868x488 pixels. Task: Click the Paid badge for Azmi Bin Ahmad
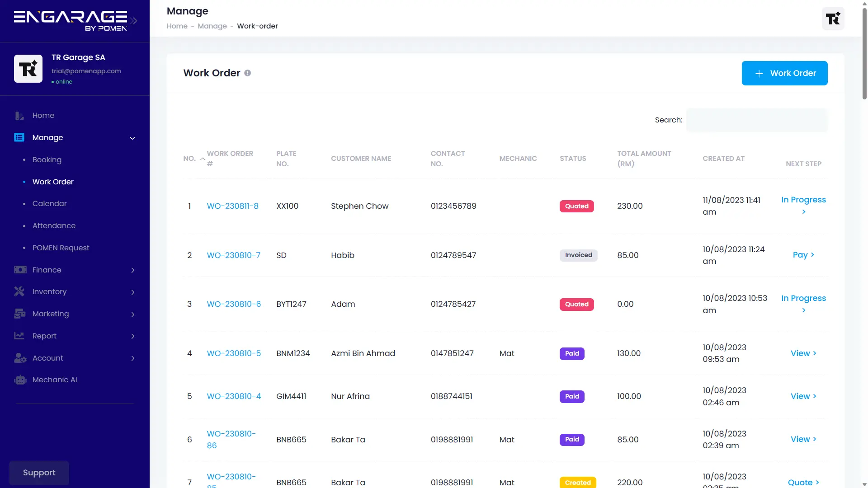tap(572, 353)
